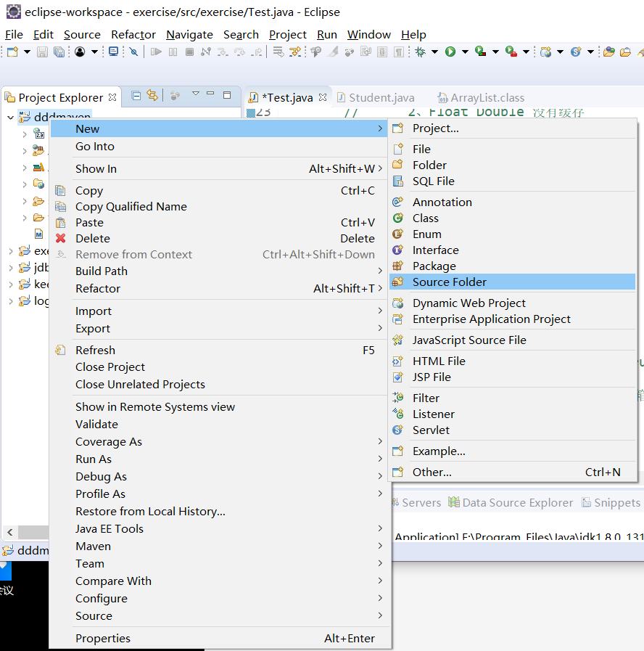Open the Refactor menu in menu bar
Image resolution: width=644 pixels, height=651 pixels.
tap(133, 34)
